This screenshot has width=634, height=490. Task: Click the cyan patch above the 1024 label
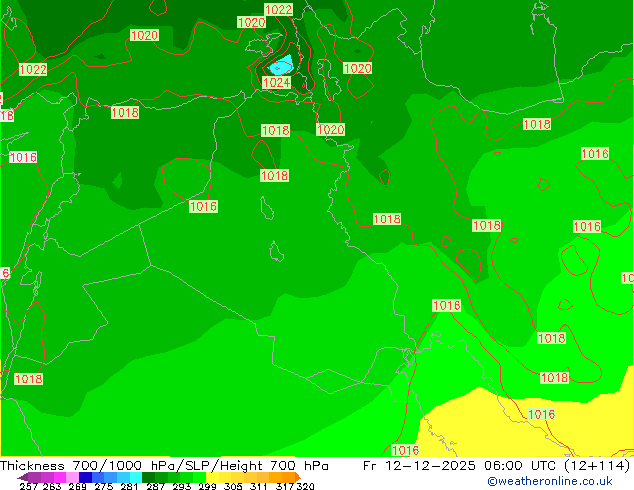281,65
